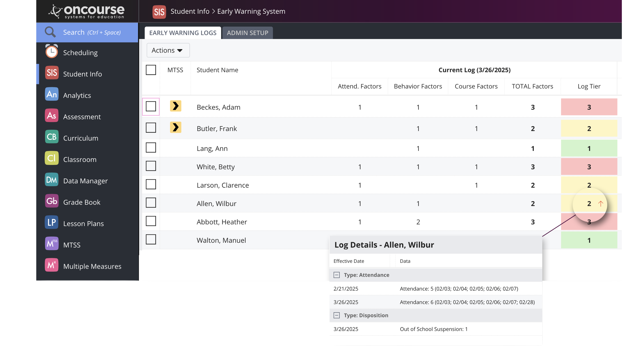
Task: Open the Data Manager 'DM' icon
Action: click(52, 180)
